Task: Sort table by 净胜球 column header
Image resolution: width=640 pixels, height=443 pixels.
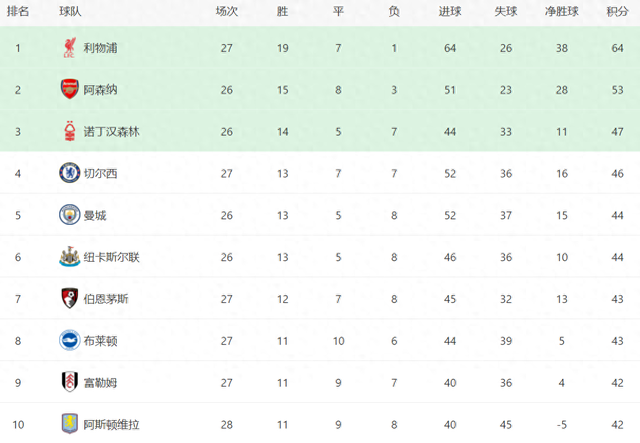Action: tap(562, 11)
